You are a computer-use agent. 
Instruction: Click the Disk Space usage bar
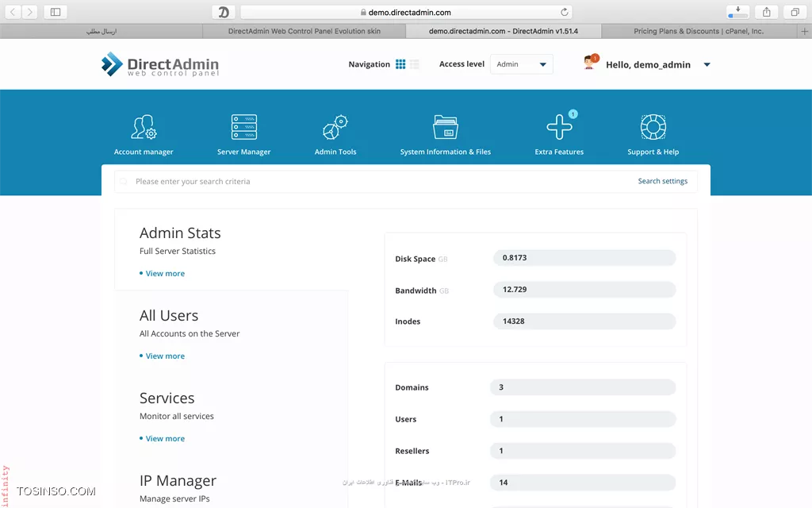[x=584, y=258]
